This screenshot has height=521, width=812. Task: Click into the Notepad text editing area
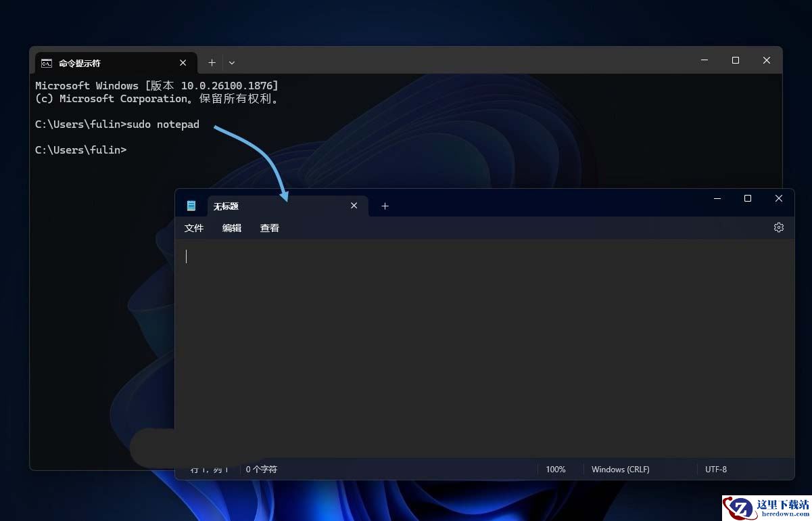tap(484, 348)
